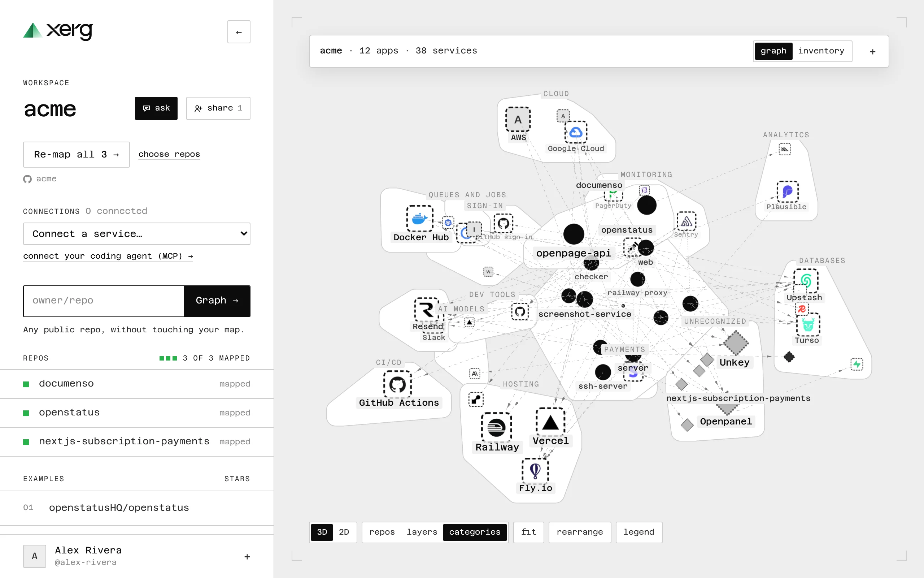
Task: Click the rearrange button
Action: [x=580, y=532]
